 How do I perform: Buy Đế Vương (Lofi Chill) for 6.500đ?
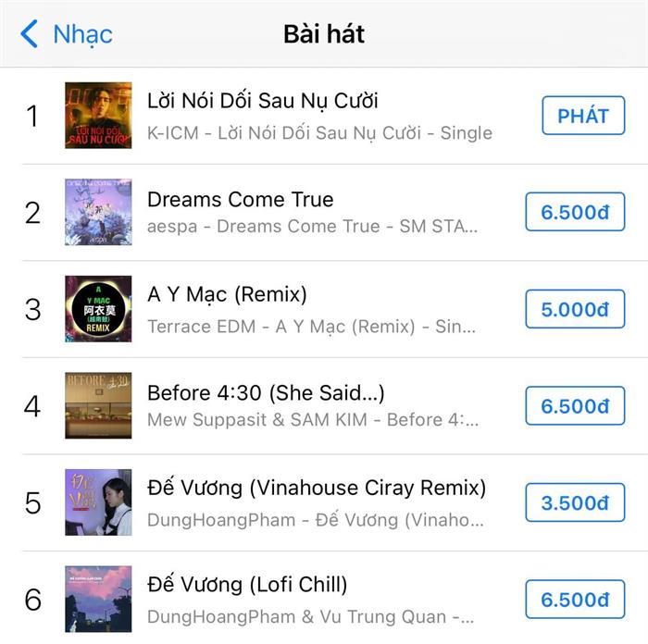click(575, 600)
